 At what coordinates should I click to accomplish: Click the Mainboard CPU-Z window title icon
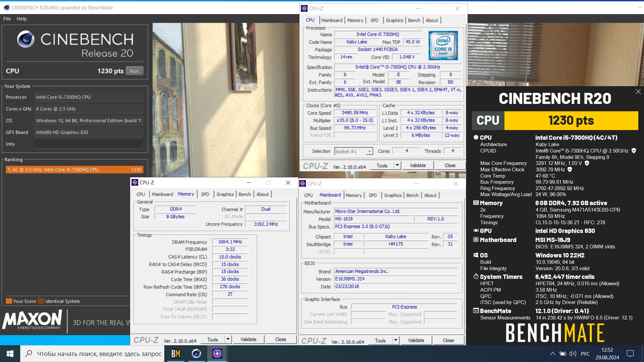tap(303, 183)
